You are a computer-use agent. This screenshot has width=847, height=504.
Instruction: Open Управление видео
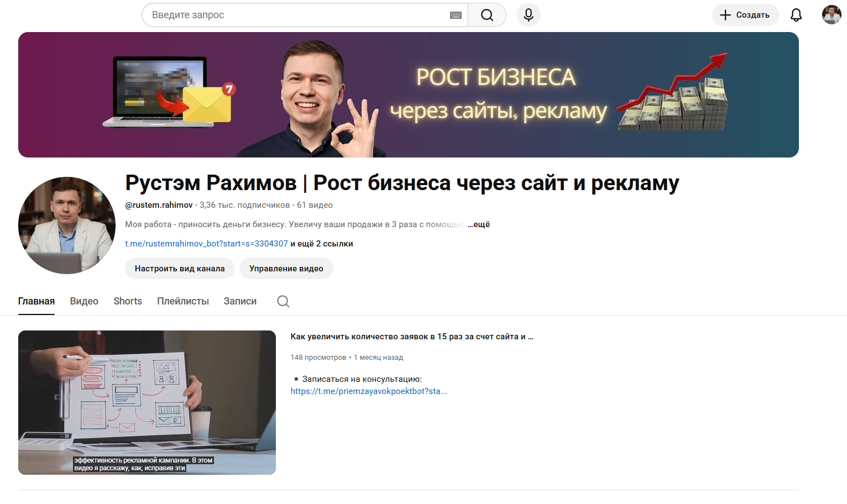click(x=286, y=269)
